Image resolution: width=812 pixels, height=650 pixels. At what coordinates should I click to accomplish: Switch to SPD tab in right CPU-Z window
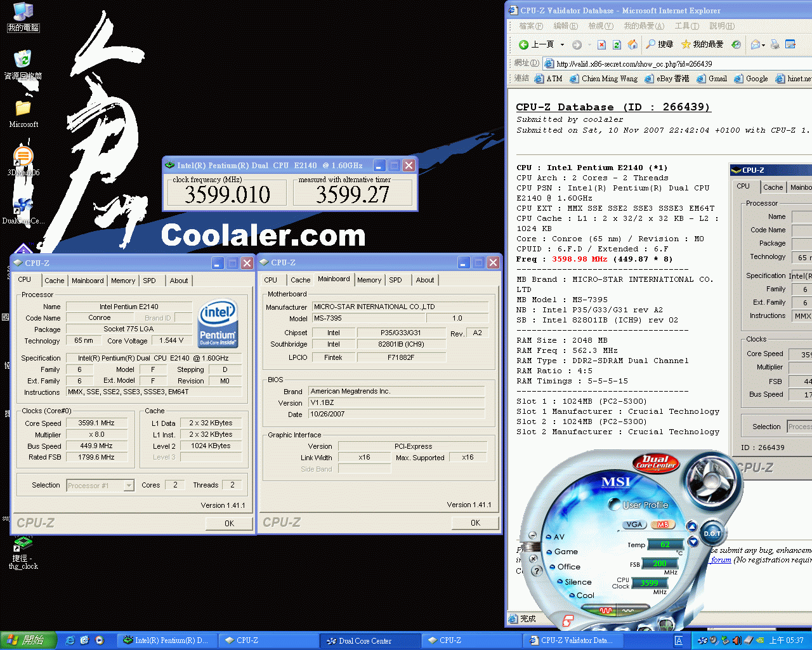point(395,280)
